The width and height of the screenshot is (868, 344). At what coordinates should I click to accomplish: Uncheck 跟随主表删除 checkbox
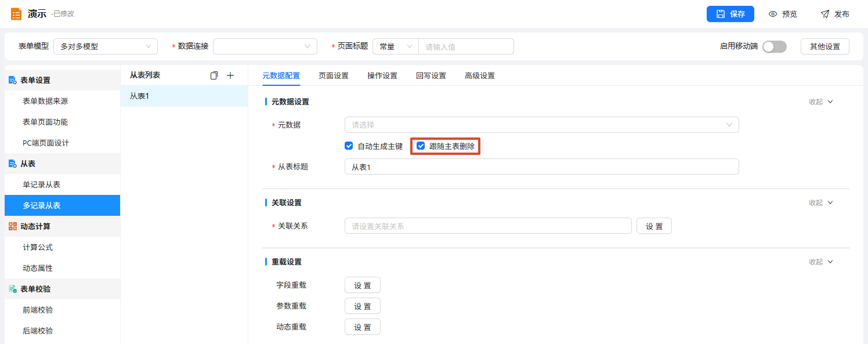click(421, 146)
